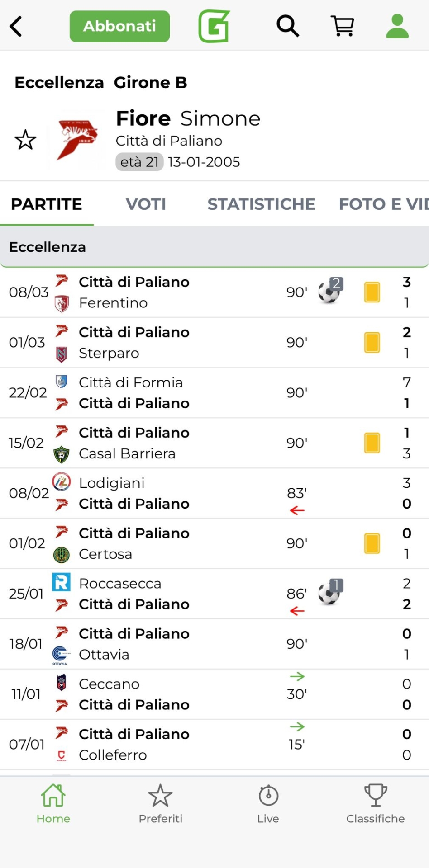Switch to the STATISTICHE tab
This screenshot has height=868, width=429.
coord(261,204)
